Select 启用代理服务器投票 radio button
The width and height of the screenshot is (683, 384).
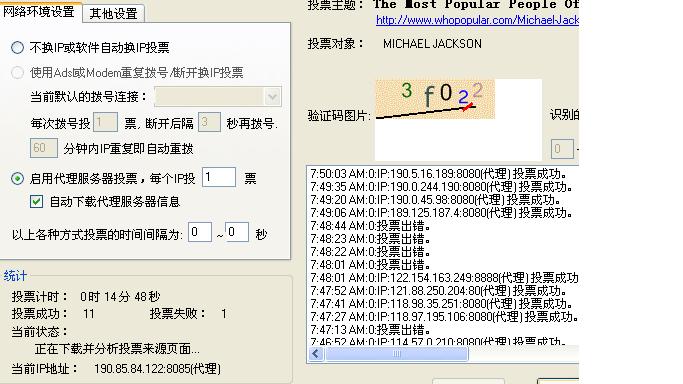coord(17,179)
